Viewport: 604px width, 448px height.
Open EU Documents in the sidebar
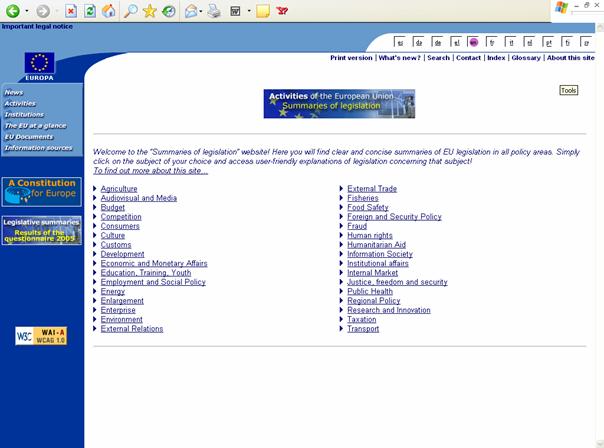coord(29,137)
